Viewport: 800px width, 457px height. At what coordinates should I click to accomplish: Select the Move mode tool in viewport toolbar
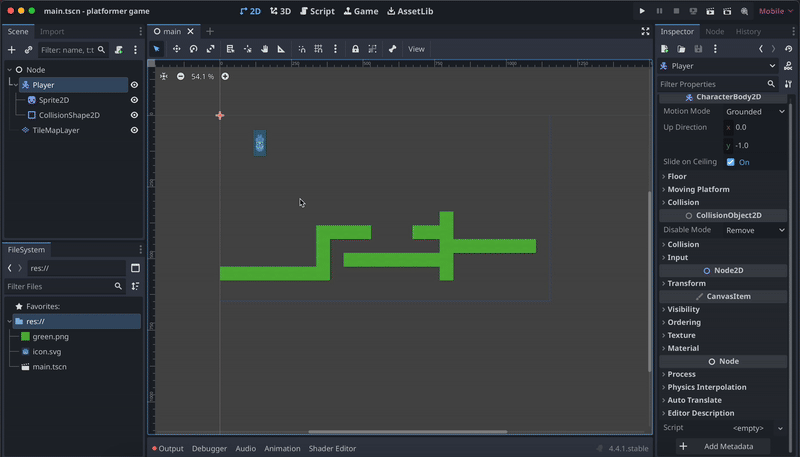pos(177,49)
